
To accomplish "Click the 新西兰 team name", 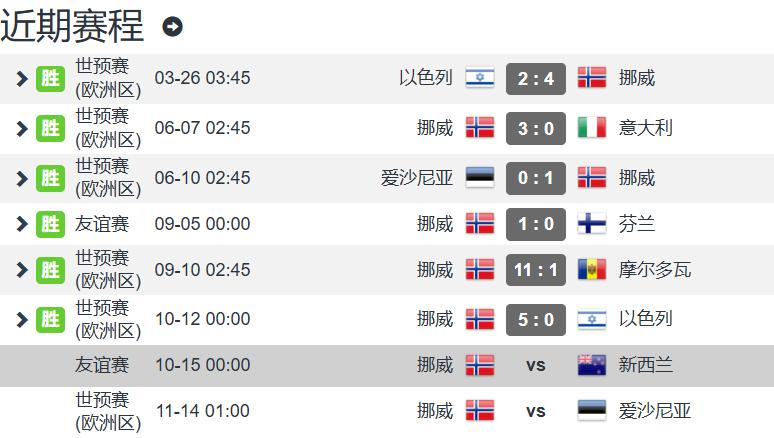I will 646,365.
